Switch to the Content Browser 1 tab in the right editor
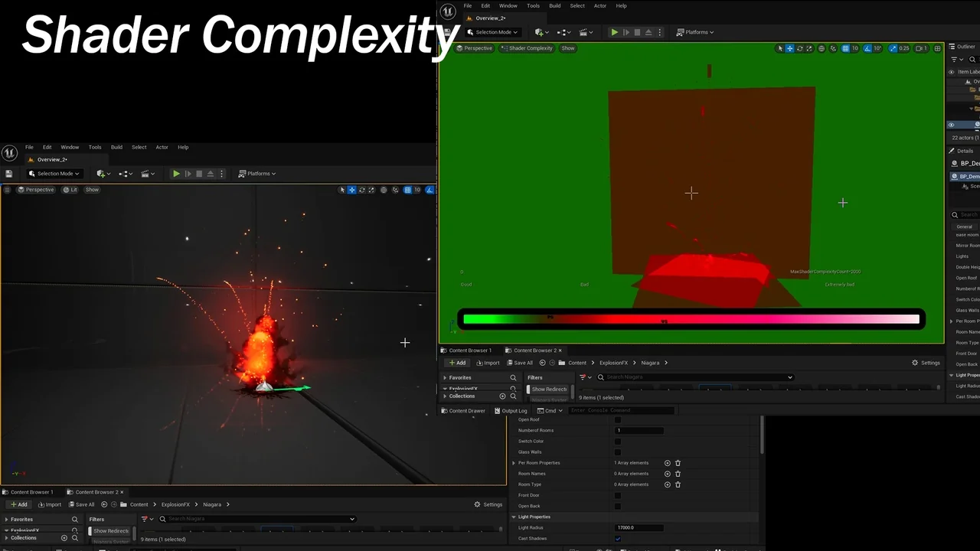 pos(470,350)
